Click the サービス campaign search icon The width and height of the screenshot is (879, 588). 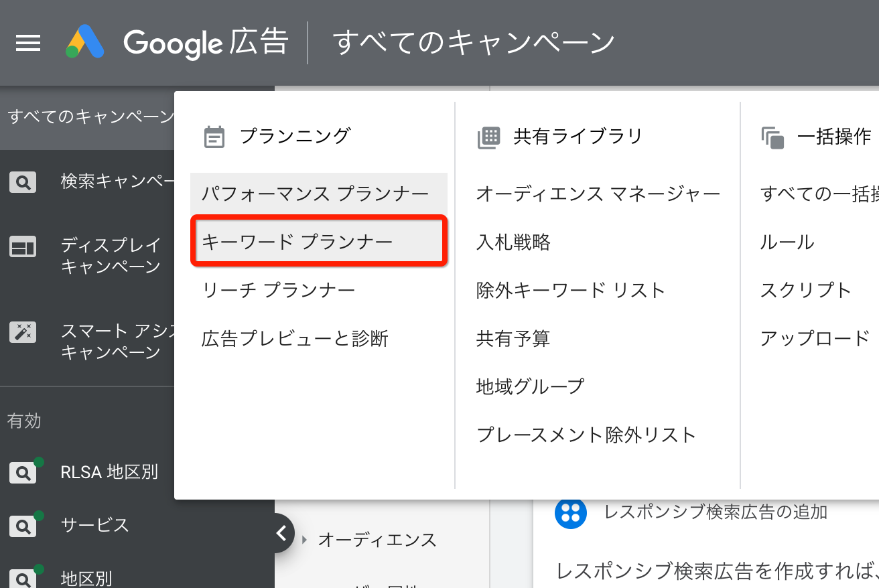tap(23, 526)
